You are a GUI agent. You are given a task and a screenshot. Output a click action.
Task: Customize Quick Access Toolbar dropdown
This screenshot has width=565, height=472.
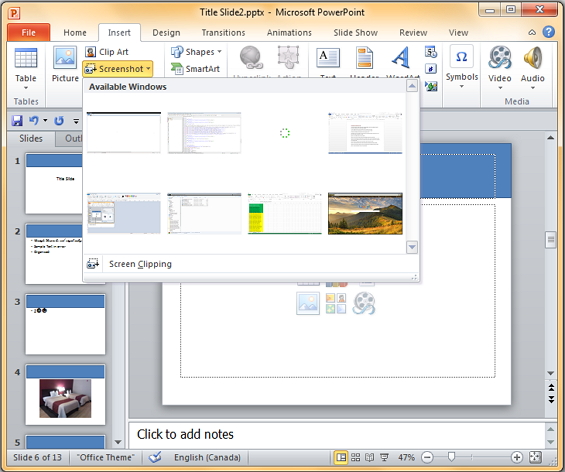(76, 121)
